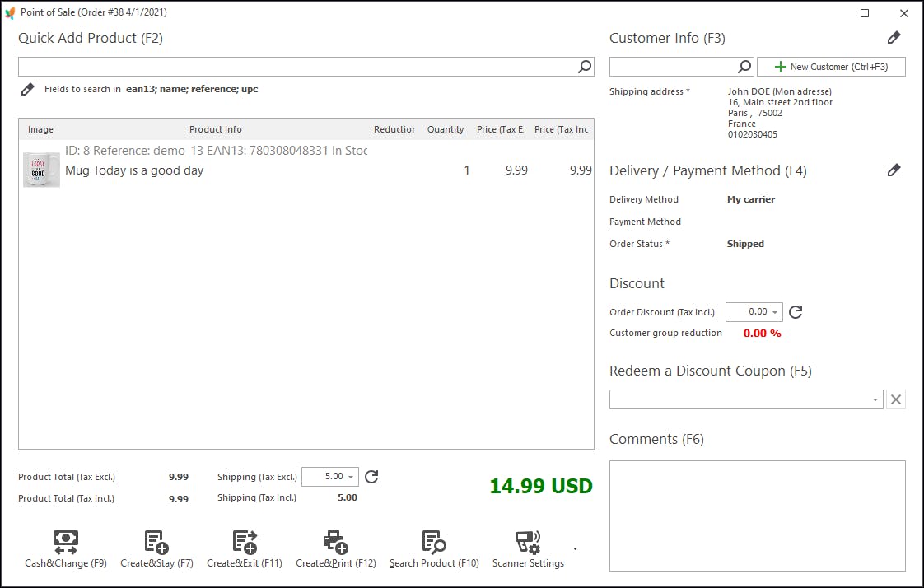The image size is (924, 588).
Task: Edit Customer Info with pencil icon
Action: pyautogui.click(x=894, y=38)
